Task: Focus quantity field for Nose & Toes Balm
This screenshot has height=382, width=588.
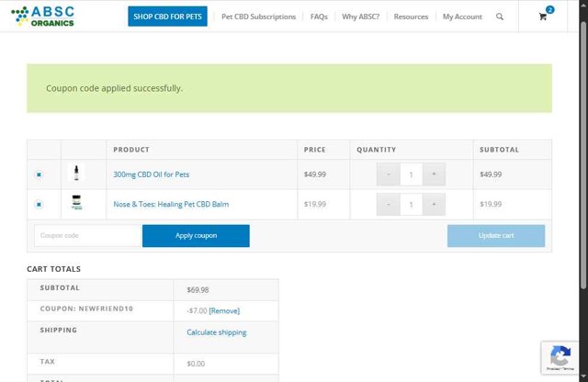Action: (x=411, y=204)
